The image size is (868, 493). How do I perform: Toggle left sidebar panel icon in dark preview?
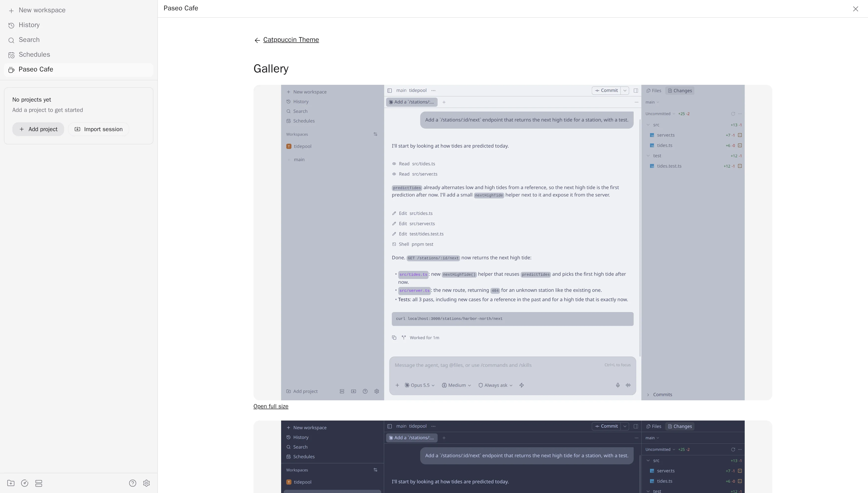[x=390, y=426]
